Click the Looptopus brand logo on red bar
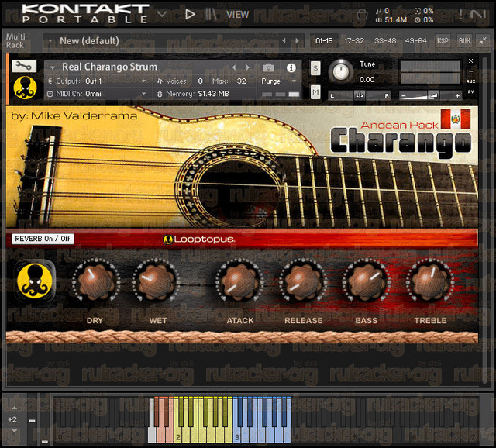This screenshot has height=448, width=496. (x=199, y=240)
